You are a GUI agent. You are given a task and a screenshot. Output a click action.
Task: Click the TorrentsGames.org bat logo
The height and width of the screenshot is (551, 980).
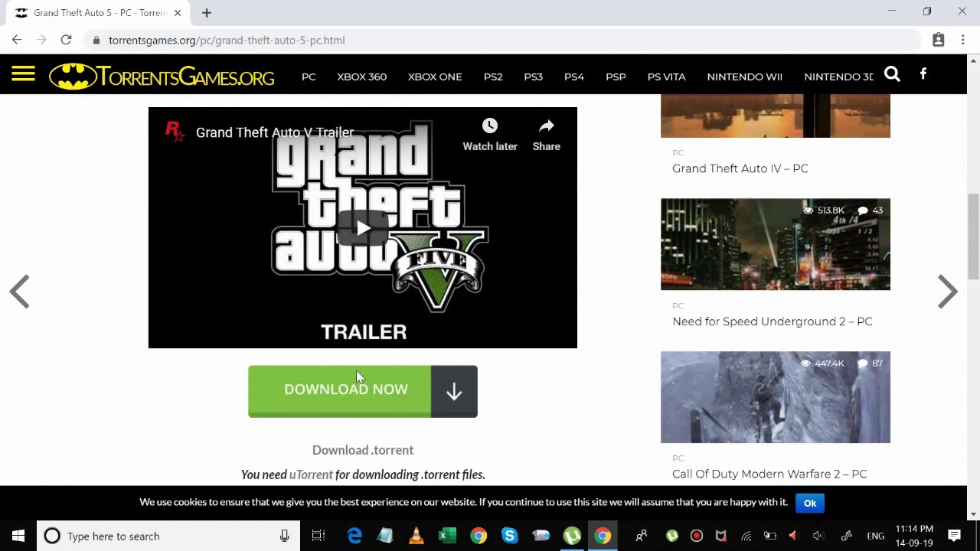pos(162,77)
